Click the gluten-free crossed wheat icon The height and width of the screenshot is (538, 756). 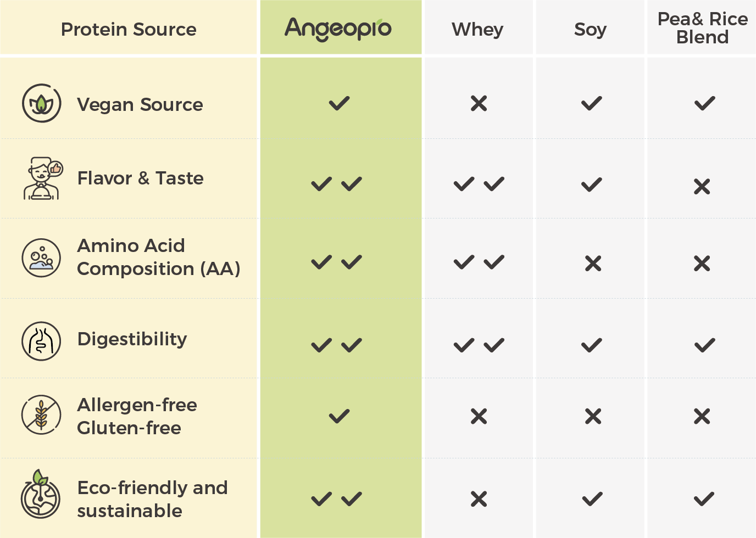(x=41, y=414)
